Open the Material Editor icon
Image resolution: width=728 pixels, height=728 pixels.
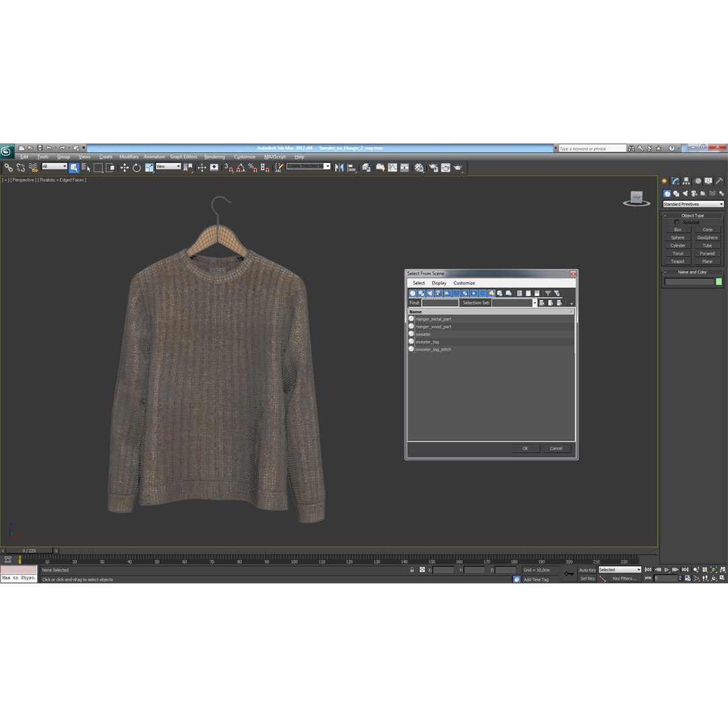click(x=419, y=168)
